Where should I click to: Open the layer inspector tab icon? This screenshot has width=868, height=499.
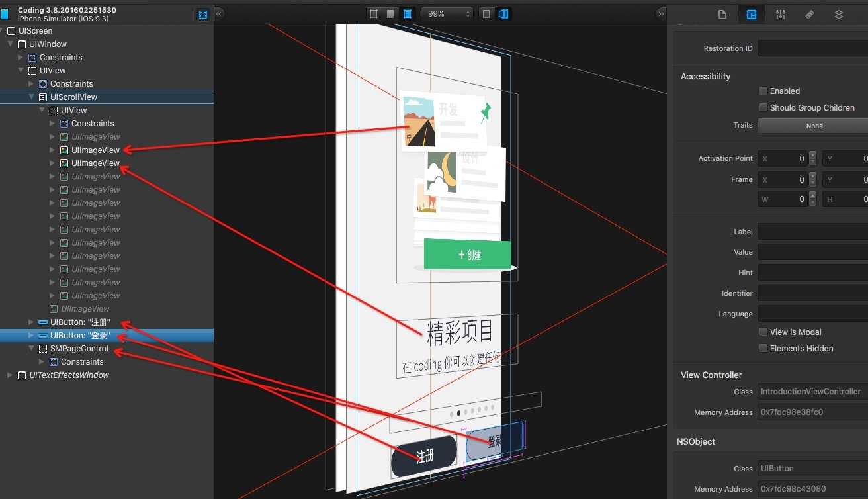[x=839, y=15]
